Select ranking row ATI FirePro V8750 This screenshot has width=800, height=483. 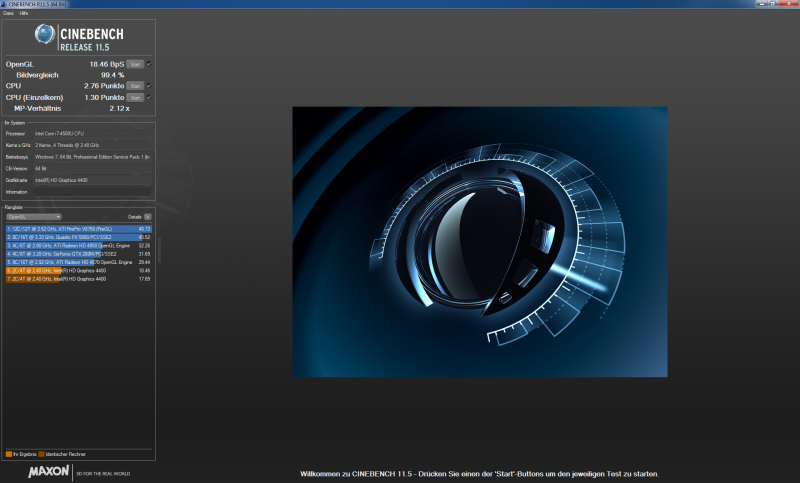click(x=79, y=229)
